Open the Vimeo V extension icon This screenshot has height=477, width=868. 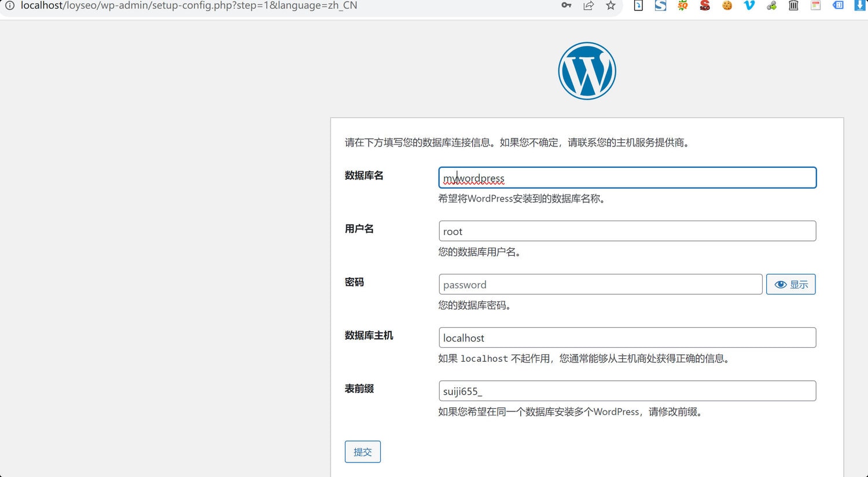point(749,5)
